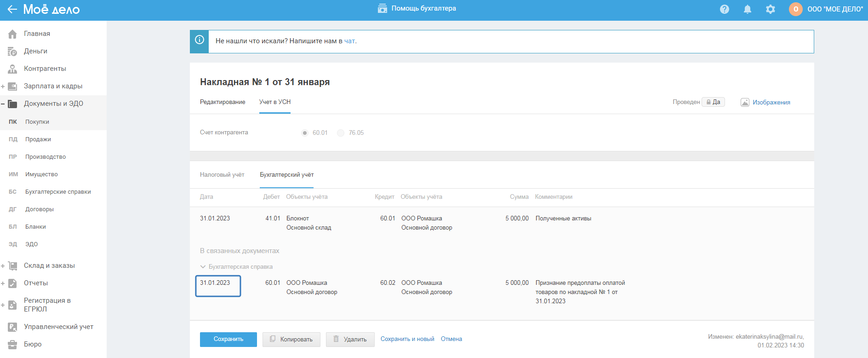This screenshot has height=358, width=868.
Task: Click the Моё дело logo
Action: click(51, 9)
